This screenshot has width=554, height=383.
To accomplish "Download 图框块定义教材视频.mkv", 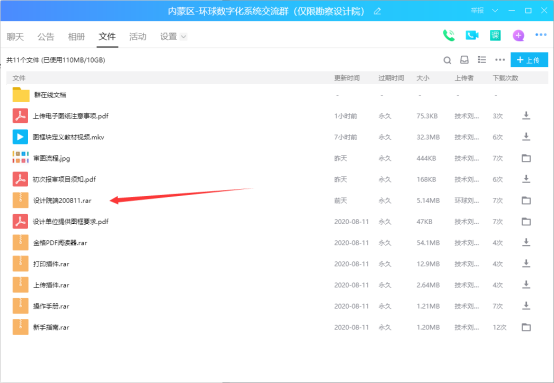I will 526,137.
